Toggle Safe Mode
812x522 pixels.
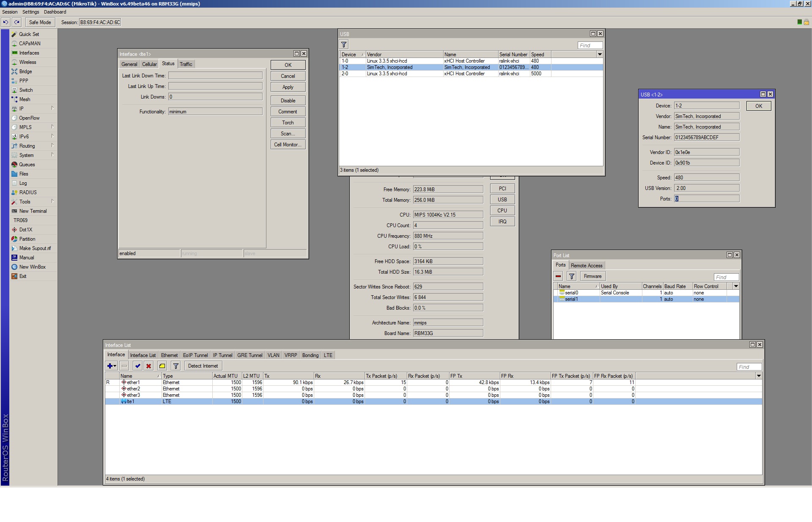(40, 22)
